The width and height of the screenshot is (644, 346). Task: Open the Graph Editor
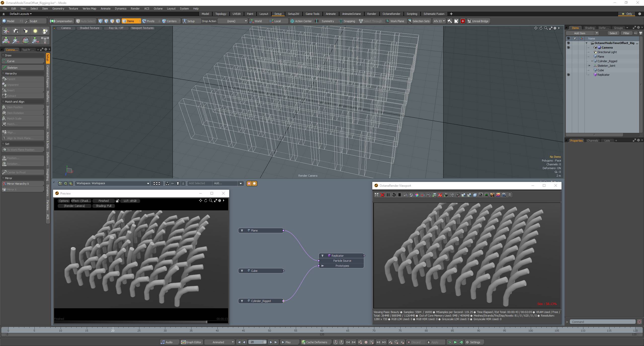point(191,342)
